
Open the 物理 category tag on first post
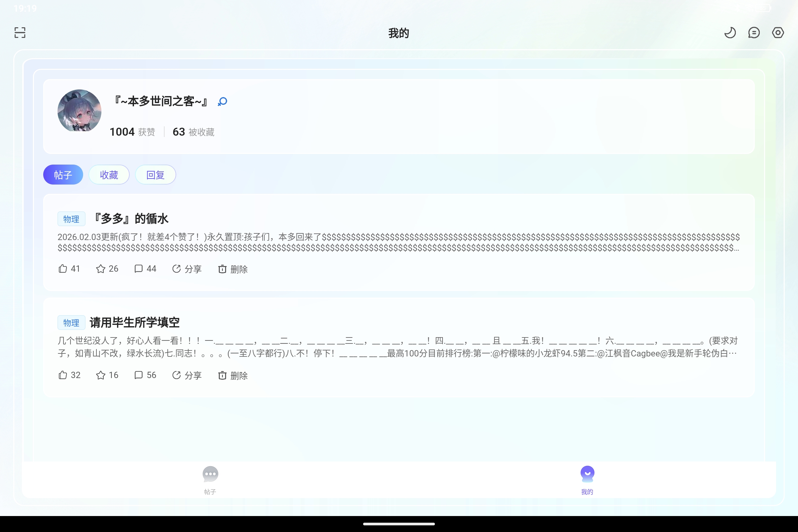(71, 219)
